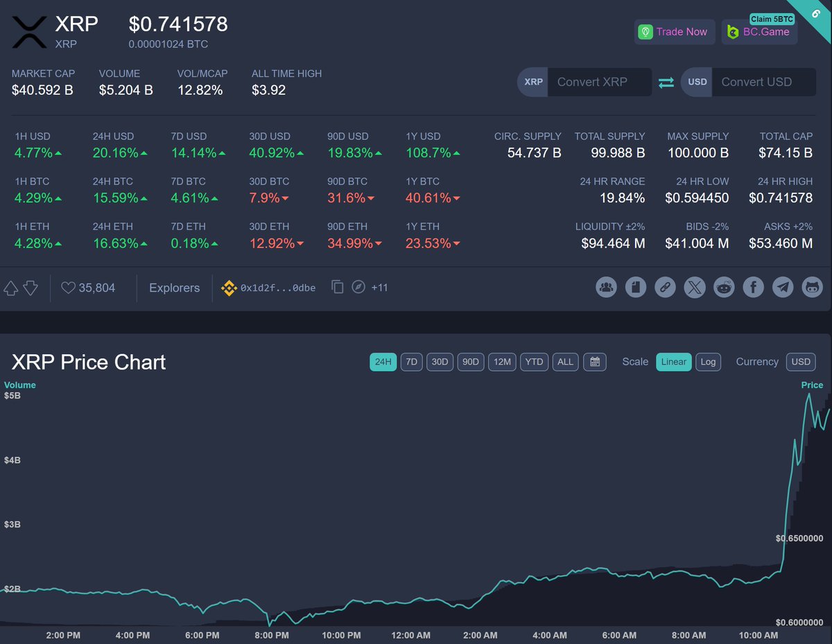Viewport: 832px width, 644px height.
Task: Click the Binance chain logo icon
Action: point(229,288)
